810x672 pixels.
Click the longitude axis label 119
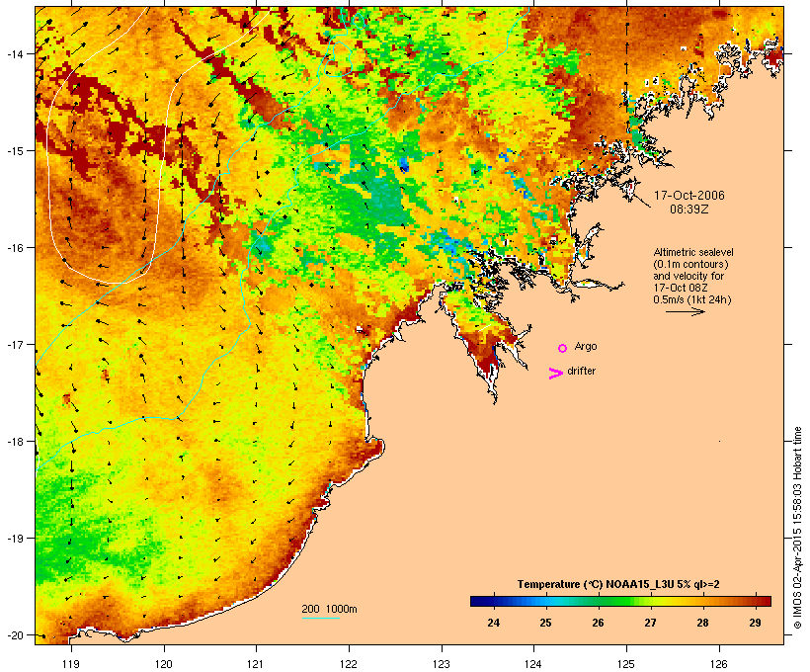click(x=71, y=664)
